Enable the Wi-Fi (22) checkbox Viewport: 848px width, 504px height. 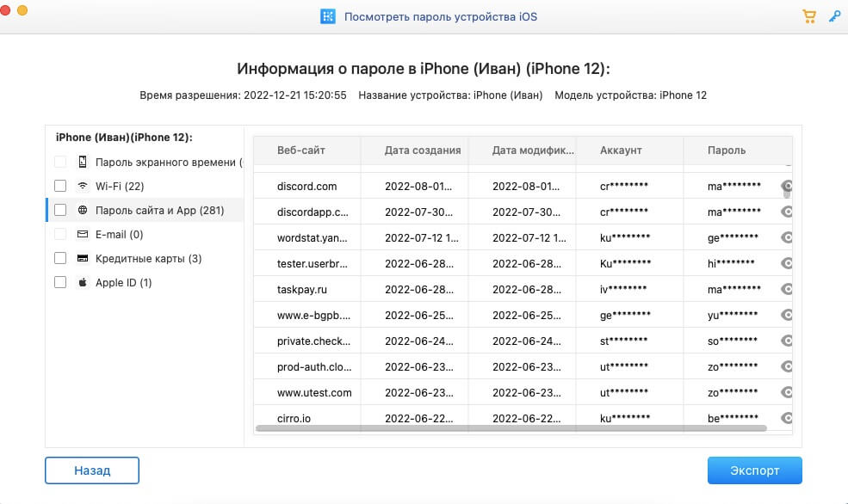(60, 186)
